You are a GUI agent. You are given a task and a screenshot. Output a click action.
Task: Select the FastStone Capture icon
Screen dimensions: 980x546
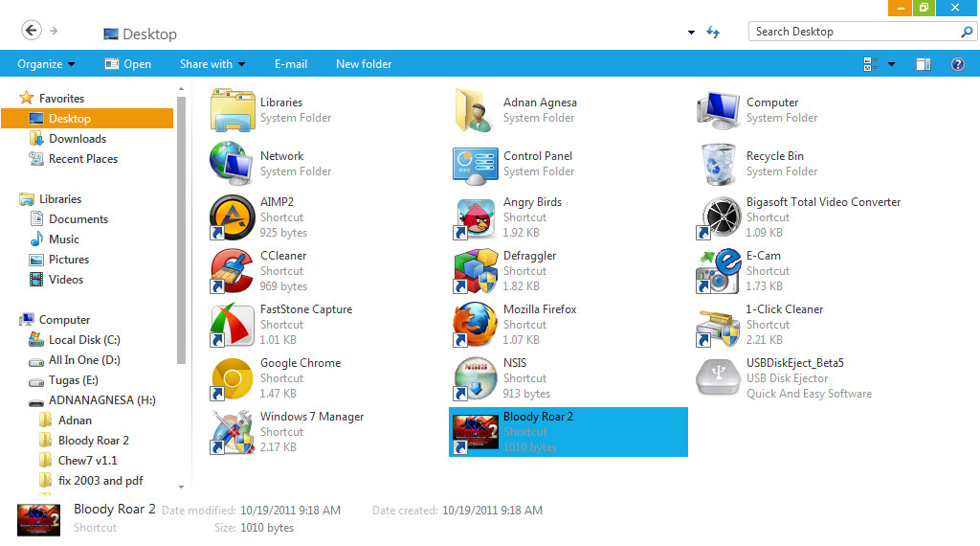pyautogui.click(x=232, y=325)
